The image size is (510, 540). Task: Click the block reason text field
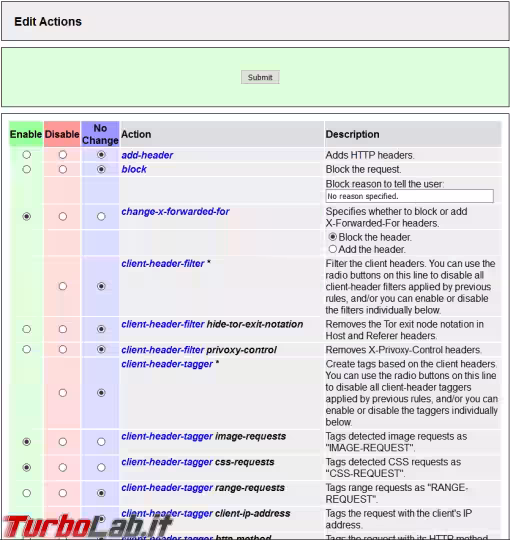pos(409,196)
